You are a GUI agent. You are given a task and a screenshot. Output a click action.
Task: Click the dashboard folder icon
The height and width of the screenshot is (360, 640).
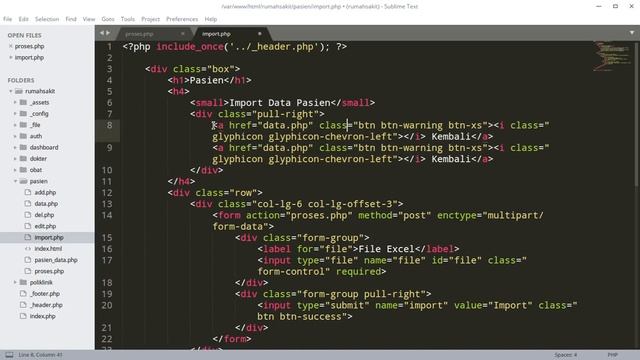[x=23, y=147]
